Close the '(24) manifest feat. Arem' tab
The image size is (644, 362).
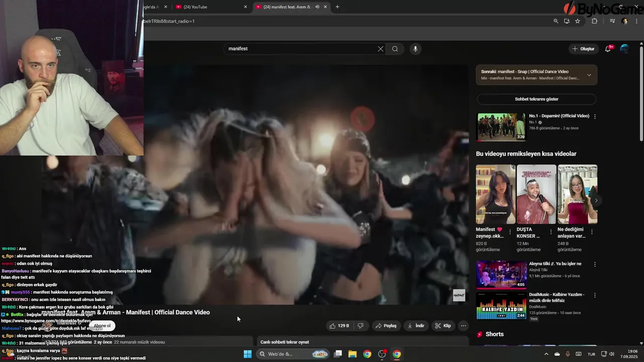(326, 7)
